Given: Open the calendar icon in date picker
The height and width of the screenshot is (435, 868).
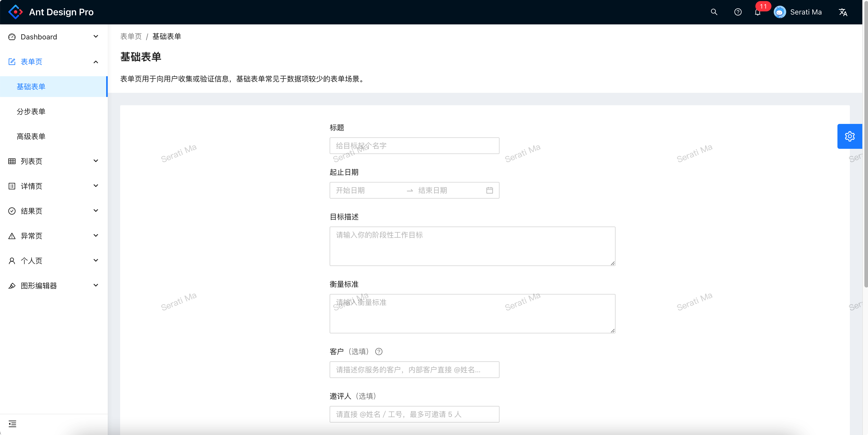Looking at the screenshot, I should pyautogui.click(x=490, y=190).
